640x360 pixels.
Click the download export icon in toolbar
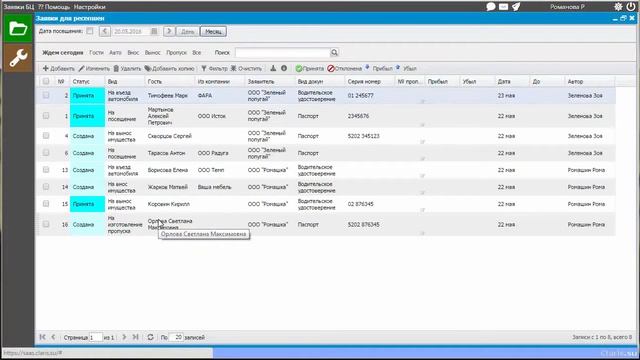coord(273,68)
